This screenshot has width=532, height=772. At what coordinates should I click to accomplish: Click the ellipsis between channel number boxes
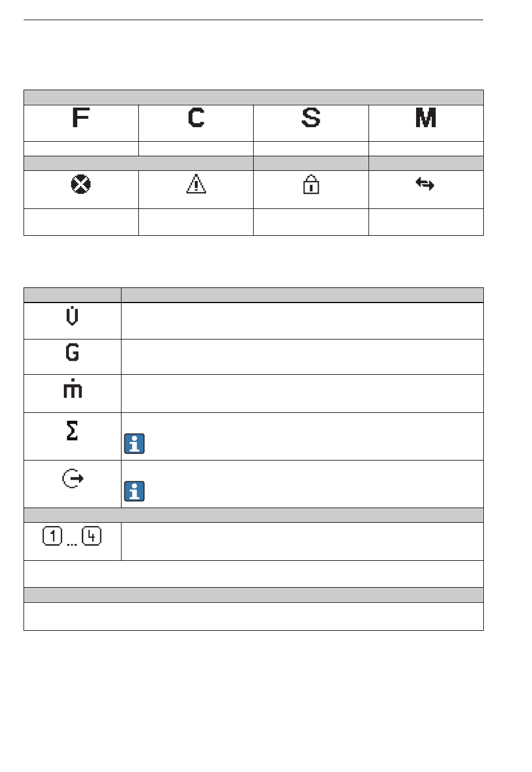pos(72,544)
